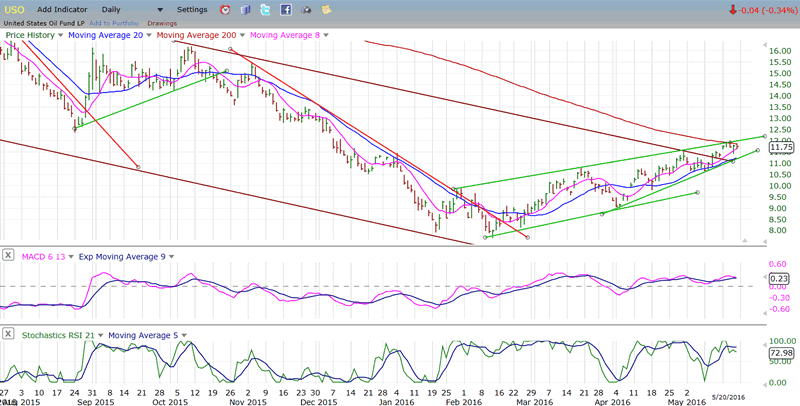Click the blue book icon in toolbar
This screenshot has width=800, height=406.
point(246,9)
